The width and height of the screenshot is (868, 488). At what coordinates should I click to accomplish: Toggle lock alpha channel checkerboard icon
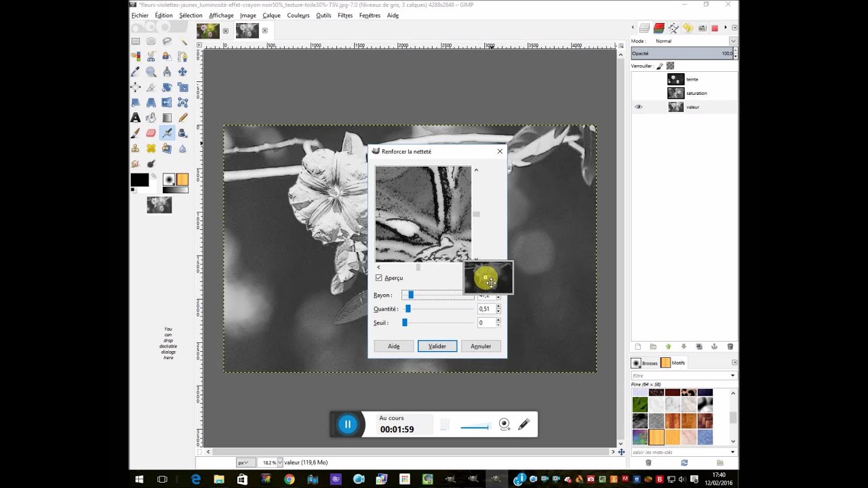pyautogui.click(x=670, y=66)
